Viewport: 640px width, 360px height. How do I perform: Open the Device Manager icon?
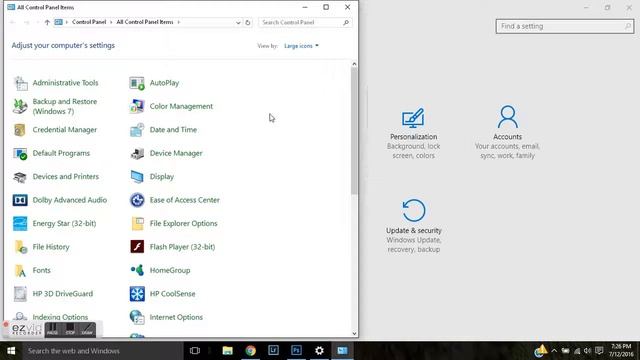(137, 153)
